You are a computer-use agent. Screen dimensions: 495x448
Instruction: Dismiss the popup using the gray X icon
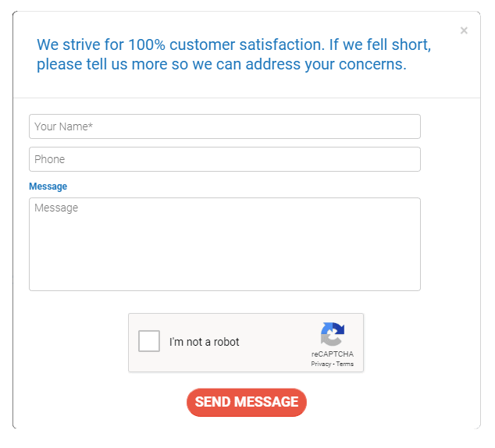pos(464,30)
